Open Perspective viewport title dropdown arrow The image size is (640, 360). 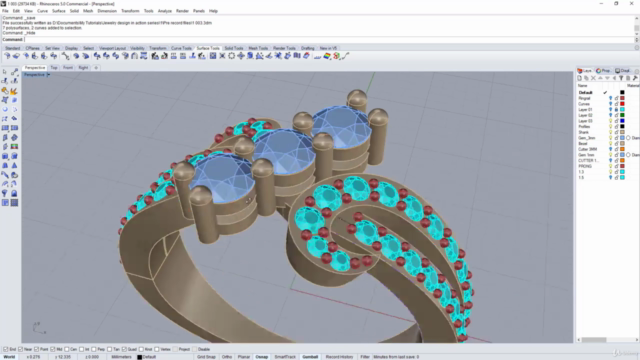click(49, 75)
